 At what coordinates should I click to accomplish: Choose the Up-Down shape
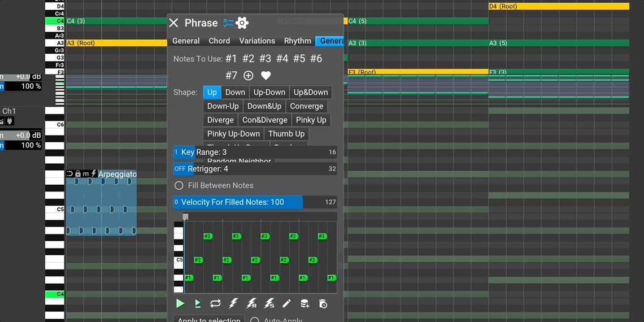(x=269, y=93)
